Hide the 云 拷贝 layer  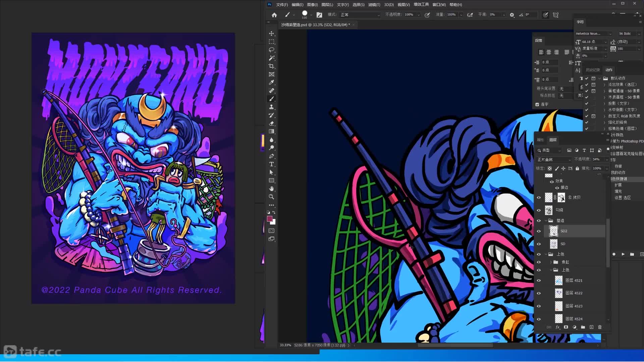539,197
